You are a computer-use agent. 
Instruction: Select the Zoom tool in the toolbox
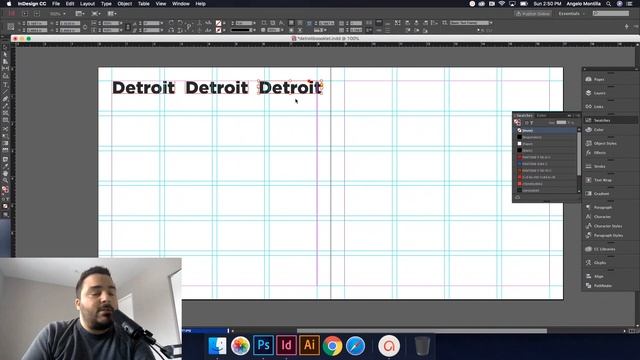(x=5, y=180)
